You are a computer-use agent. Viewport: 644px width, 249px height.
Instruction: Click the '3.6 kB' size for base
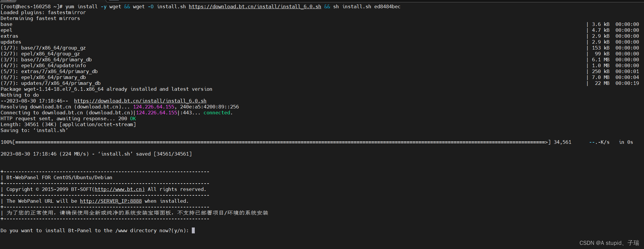pos(601,24)
